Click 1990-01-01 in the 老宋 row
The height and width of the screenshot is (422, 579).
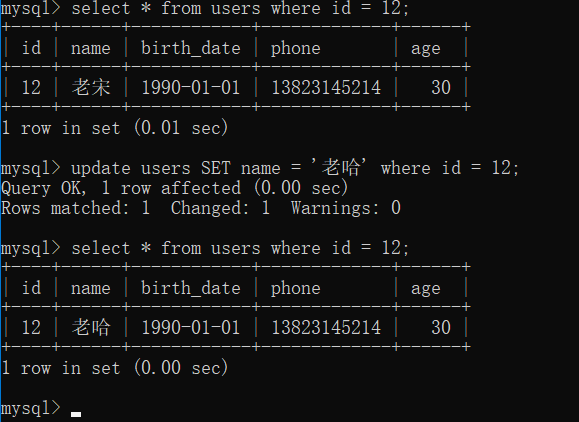191,88
